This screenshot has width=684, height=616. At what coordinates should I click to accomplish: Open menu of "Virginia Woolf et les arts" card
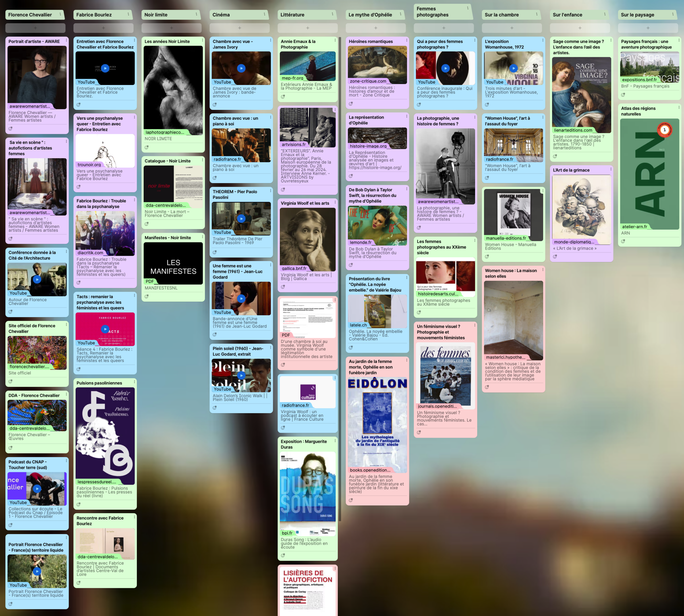[335, 202]
